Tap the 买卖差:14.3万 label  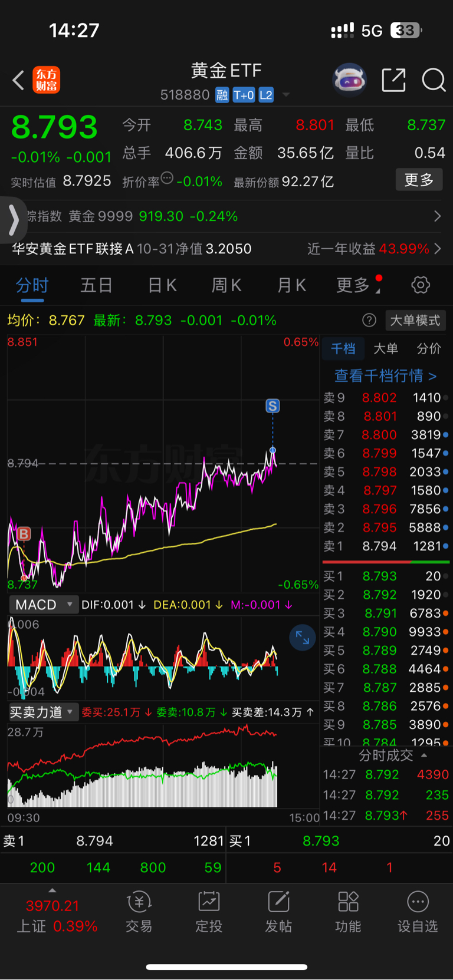point(273,712)
